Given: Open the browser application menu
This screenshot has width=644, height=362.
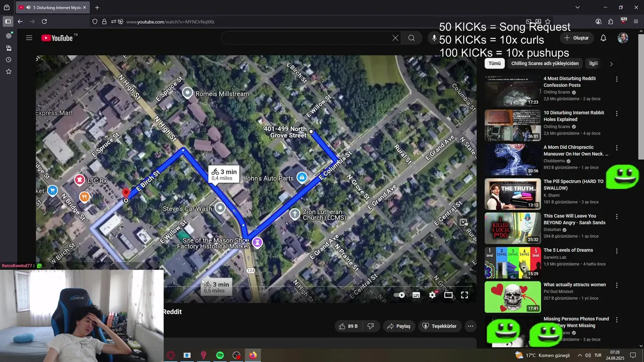Looking at the screenshot, I should click(x=636, y=22).
